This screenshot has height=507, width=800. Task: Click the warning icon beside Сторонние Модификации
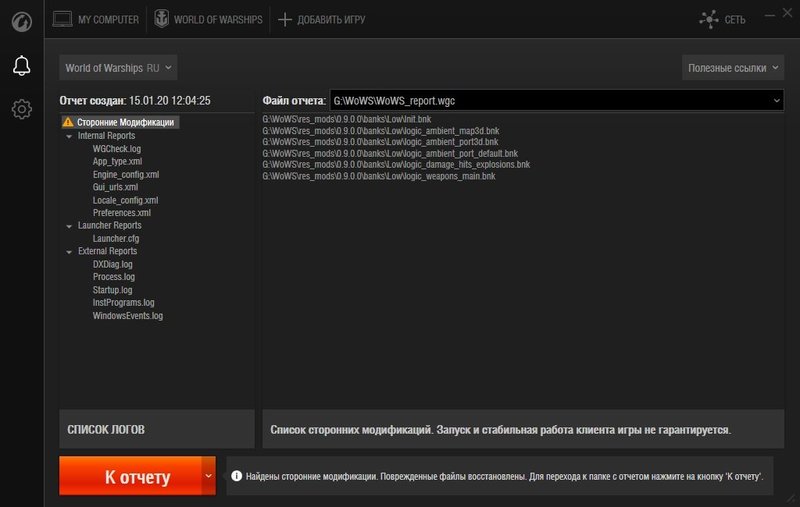[x=68, y=123]
